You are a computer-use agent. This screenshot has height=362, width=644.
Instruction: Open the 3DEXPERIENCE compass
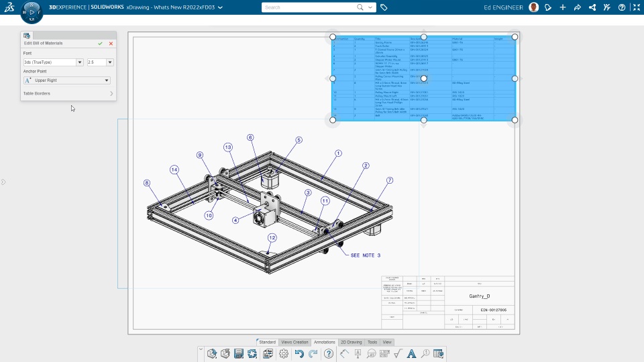(32, 12)
